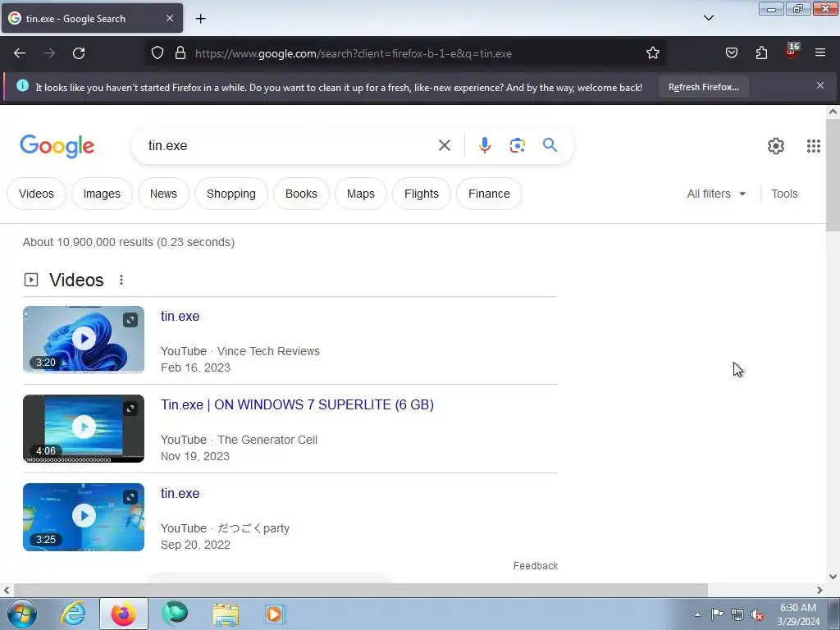Click the Tools button
The width and height of the screenshot is (840, 630).
pos(784,194)
